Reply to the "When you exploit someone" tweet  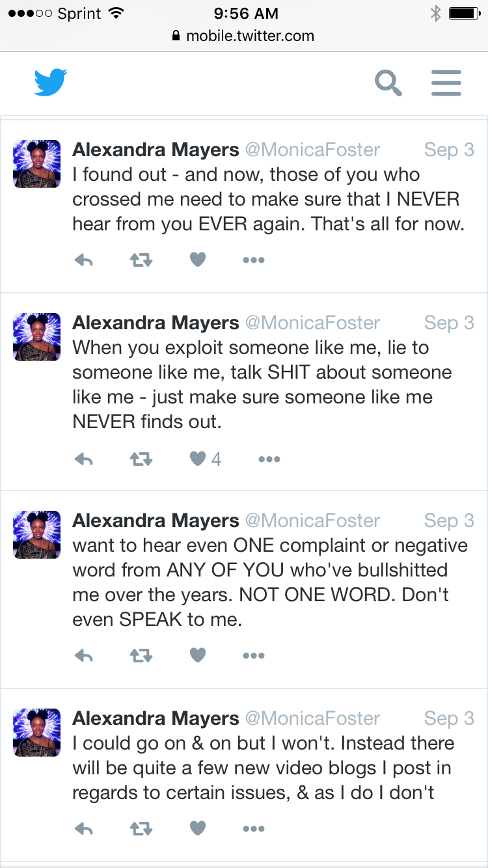(x=84, y=459)
